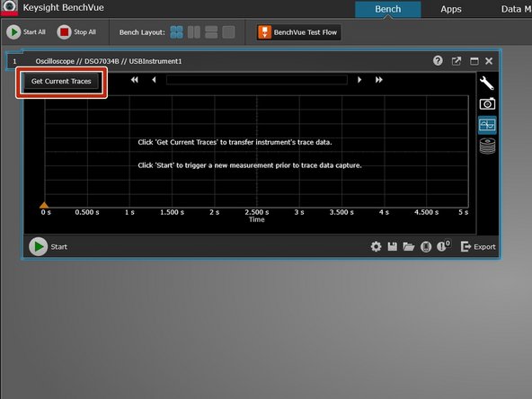Maximize the oscilloscope panel
Viewport: 532px width, 399px height.
click(474, 61)
